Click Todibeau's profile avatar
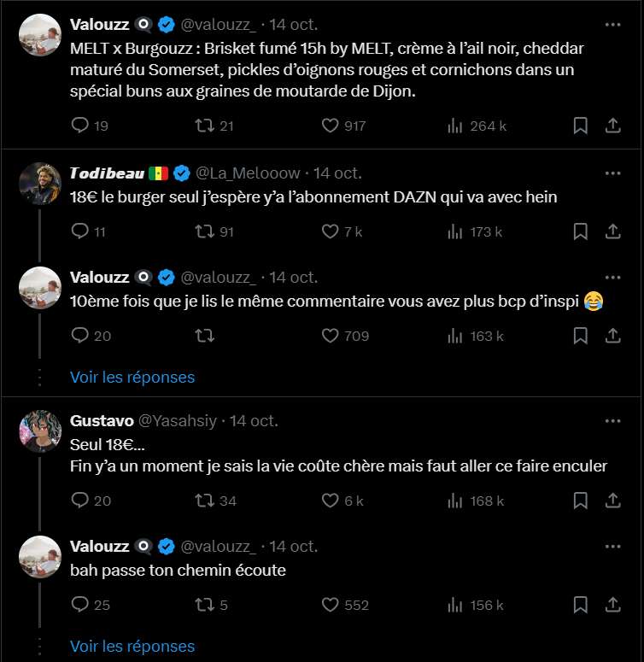The width and height of the screenshot is (644, 662). [x=39, y=183]
